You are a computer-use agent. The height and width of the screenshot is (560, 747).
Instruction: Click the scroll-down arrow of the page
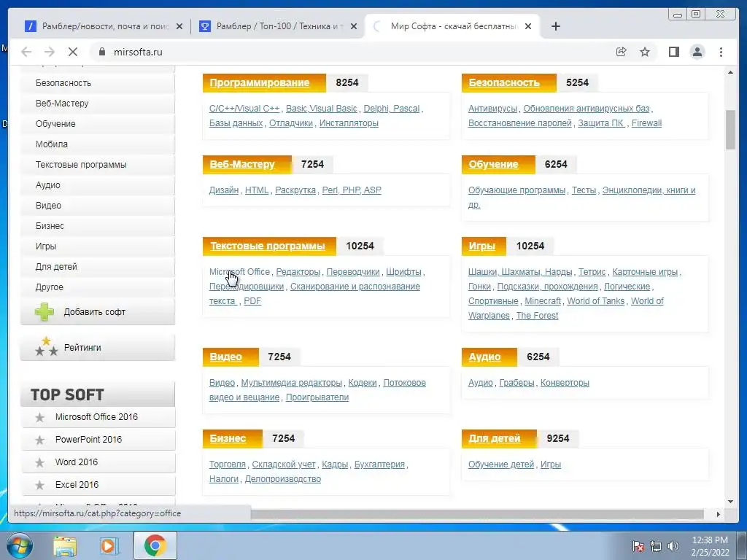tap(730, 502)
